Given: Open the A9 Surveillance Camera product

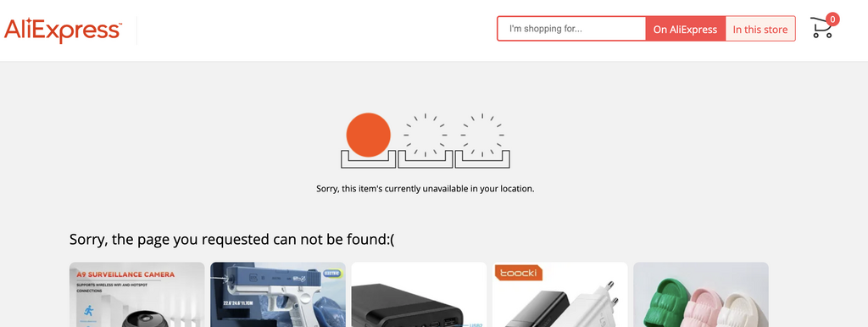Looking at the screenshot, I should (x=136, y=295).
